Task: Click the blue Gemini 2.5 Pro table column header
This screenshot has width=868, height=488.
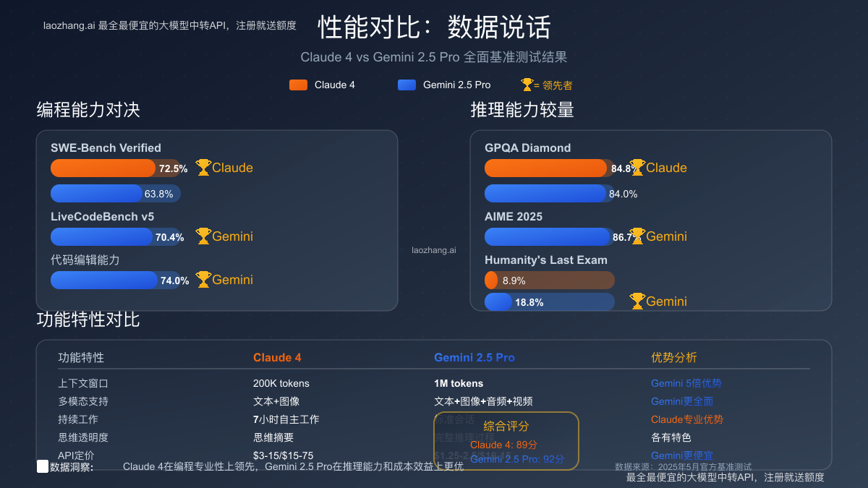Action: point(475,358)
